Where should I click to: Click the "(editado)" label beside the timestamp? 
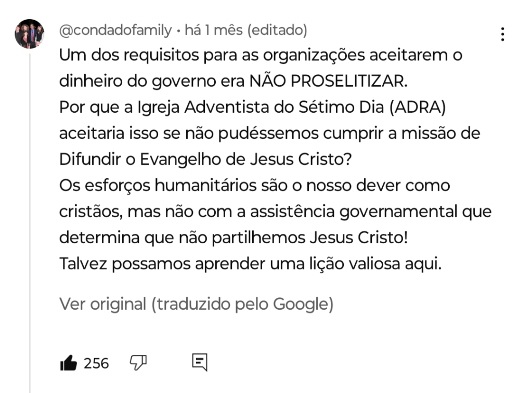pyautogui.click(x=277, y=31)
